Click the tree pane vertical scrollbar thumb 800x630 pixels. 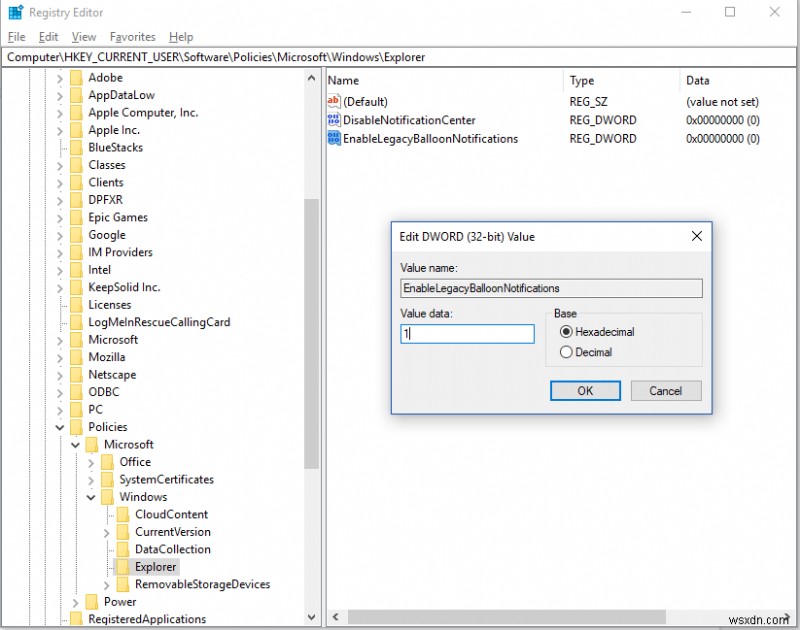312,334
